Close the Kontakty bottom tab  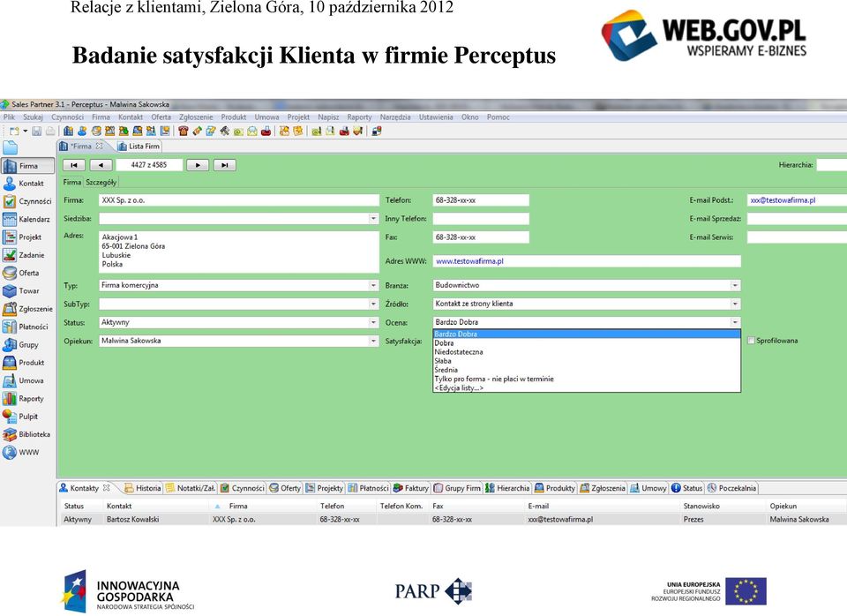pyautogui.click(x=107, y=488)
